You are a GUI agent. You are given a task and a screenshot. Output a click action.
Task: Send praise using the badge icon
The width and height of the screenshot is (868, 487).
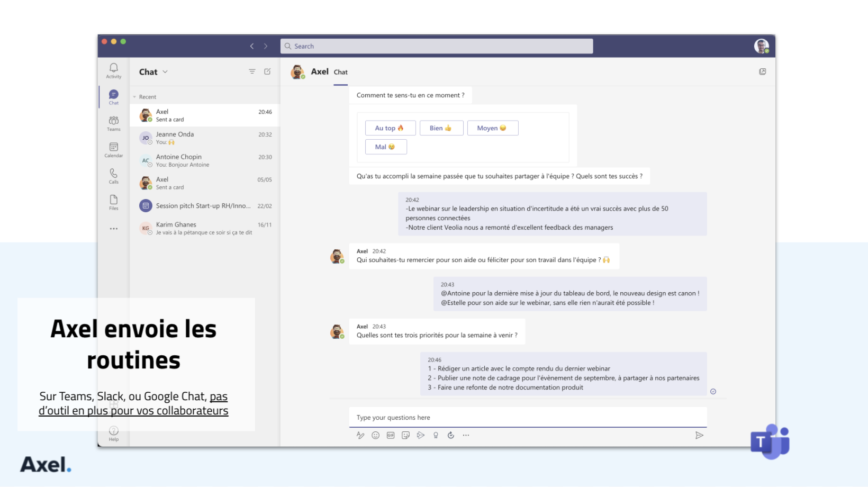coord(436,435)
